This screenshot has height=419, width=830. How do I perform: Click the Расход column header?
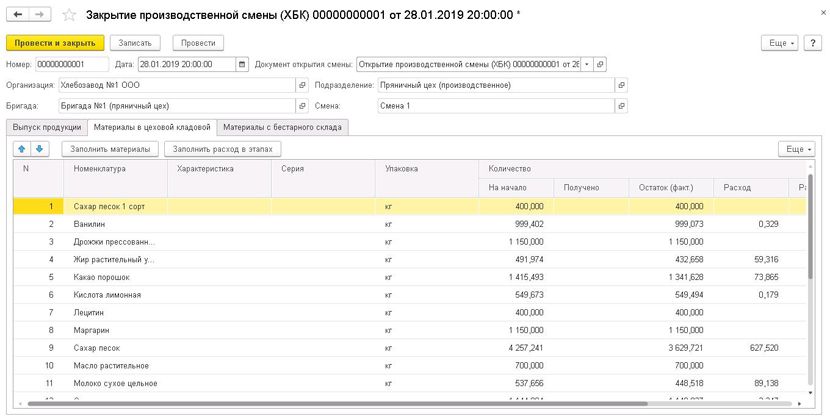click(751, 188)
